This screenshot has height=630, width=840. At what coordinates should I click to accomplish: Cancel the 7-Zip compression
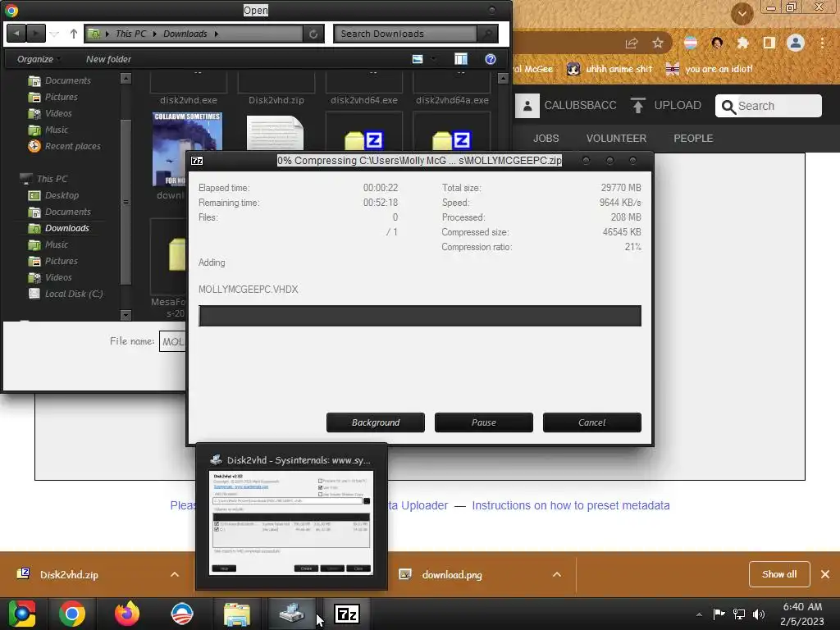(592, 422)
